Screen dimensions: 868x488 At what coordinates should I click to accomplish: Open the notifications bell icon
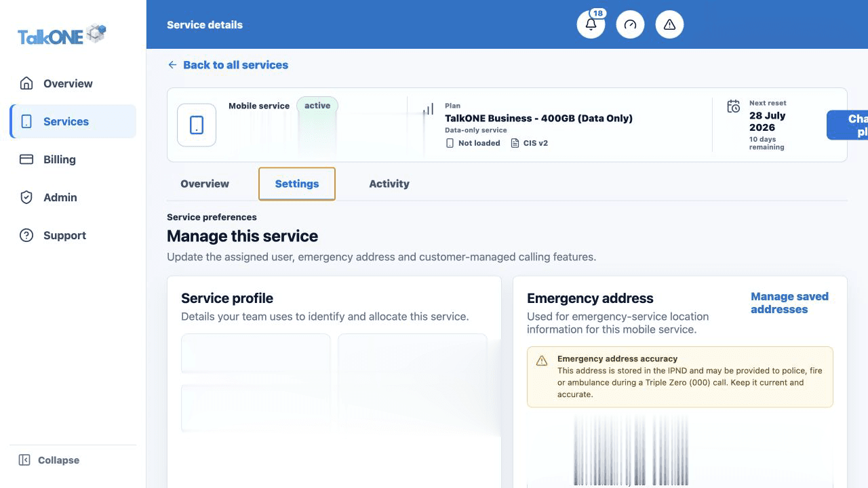tap(591, 24)
